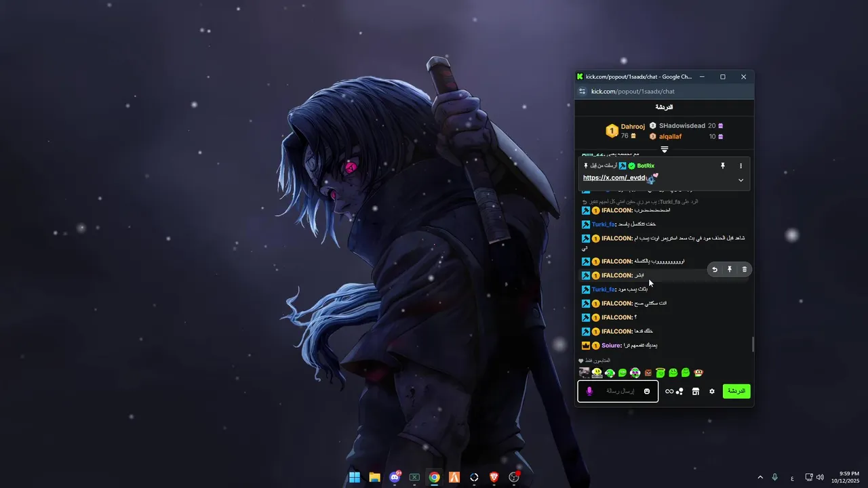Switch the Arabic input language indicator
This screenshot has width=868, height=488.
coord(793,478)
